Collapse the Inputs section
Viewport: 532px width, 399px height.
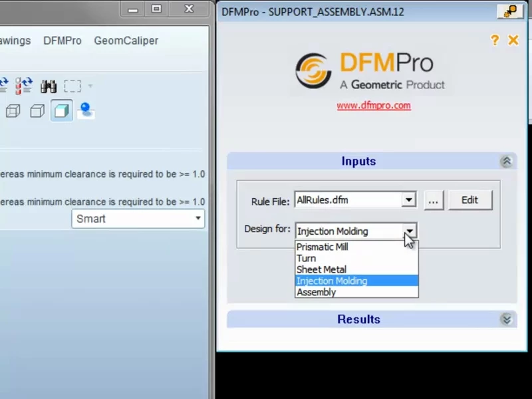(x=507, y=161)
